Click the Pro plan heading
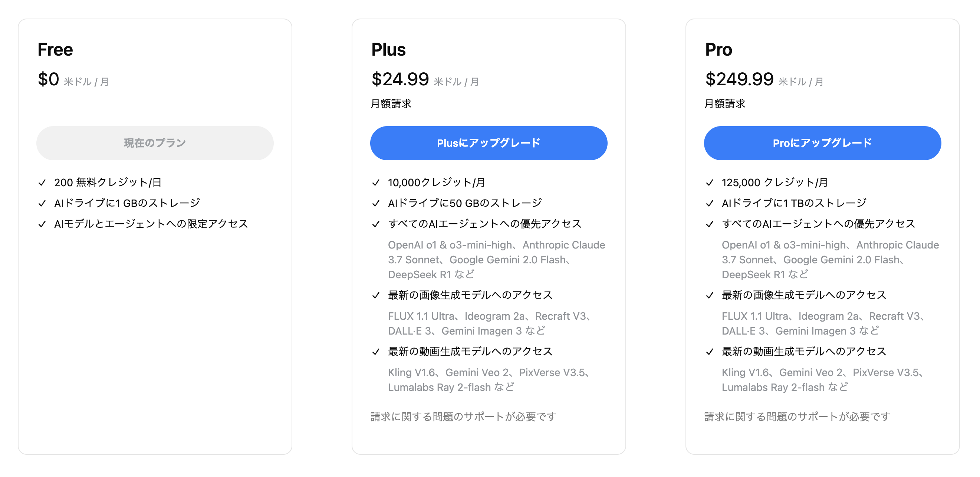 718,49
